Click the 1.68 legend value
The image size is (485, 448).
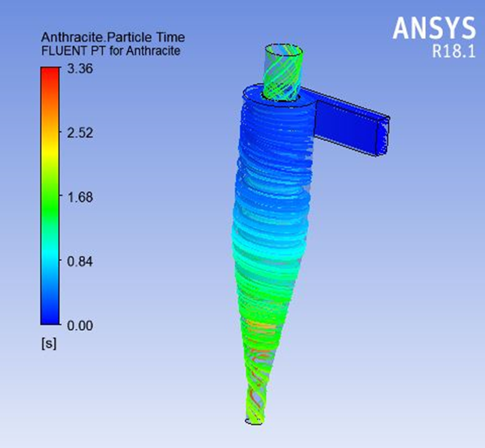(x=80, y=197)
